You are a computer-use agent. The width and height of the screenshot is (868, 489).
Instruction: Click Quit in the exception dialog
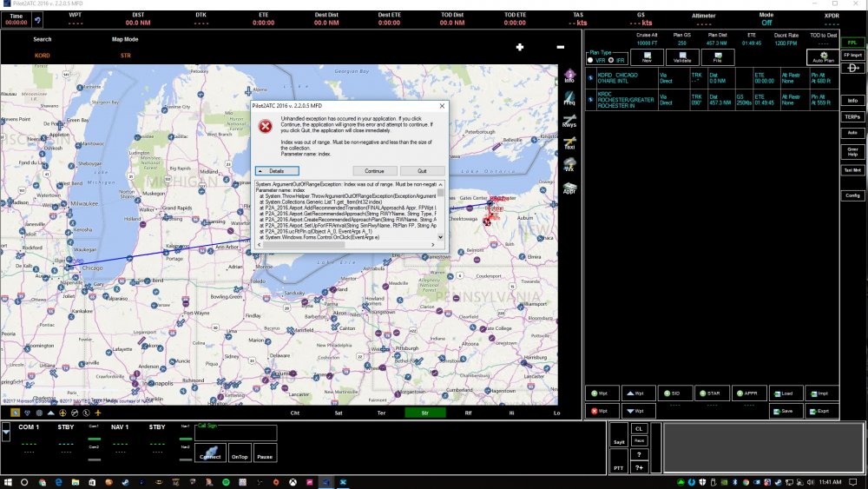click(x=423, y=170)
